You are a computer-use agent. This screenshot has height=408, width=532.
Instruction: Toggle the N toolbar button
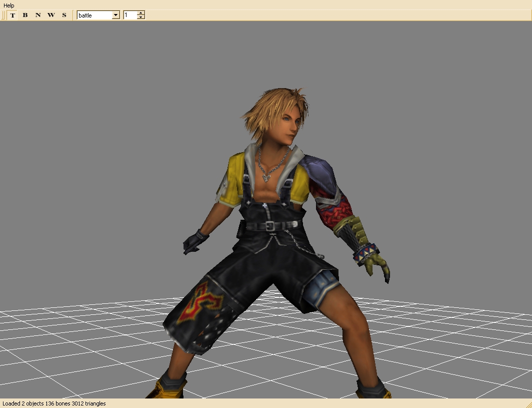pos(38,16)
